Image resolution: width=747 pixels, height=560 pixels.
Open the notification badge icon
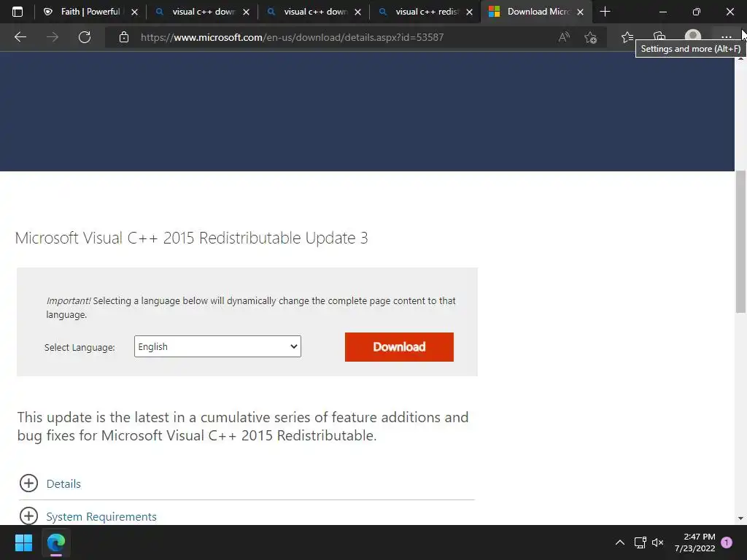727,542
